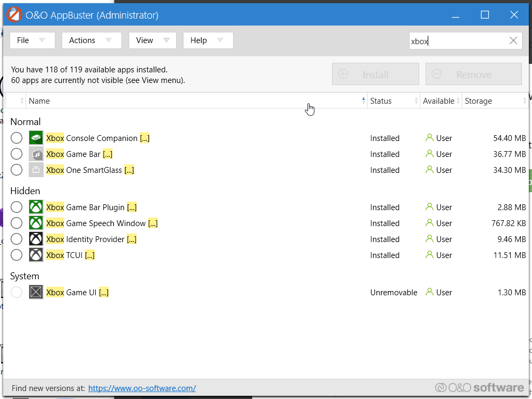Expand details of Xbox Game UI [...]
Image resolution: width=532 pixels, height=399 pixels.
tap(104, 293)
